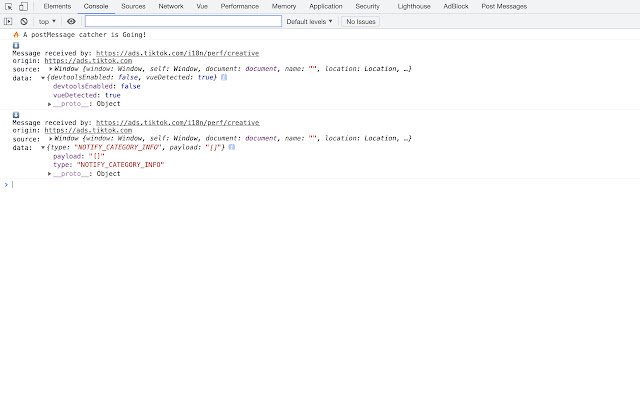
Task: Click the blue icon above the second message
Action: (x=16, y=115)
